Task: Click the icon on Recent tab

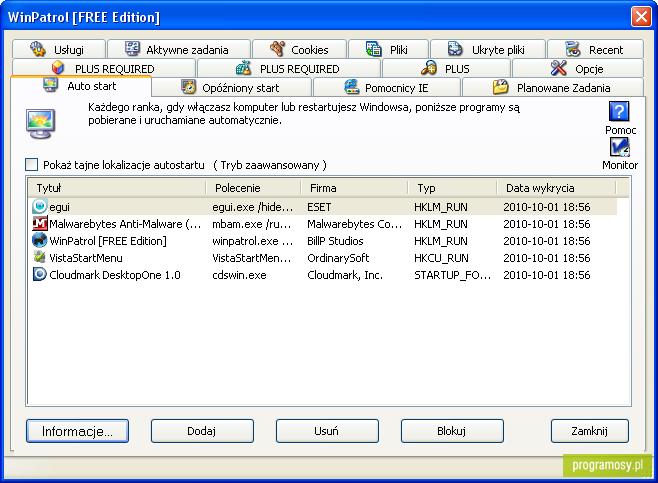Action: [572, 49]
